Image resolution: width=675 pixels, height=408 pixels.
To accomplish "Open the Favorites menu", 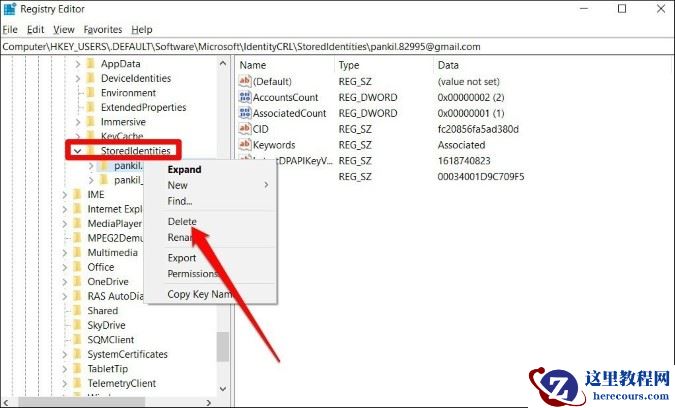I will pyautogui.click(x=103, y=30).
